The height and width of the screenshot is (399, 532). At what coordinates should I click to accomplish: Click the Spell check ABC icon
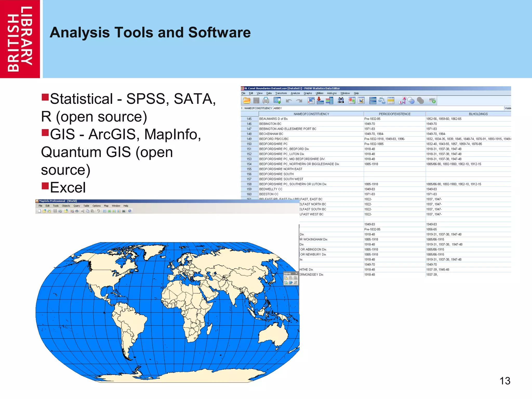pos(432,101)
